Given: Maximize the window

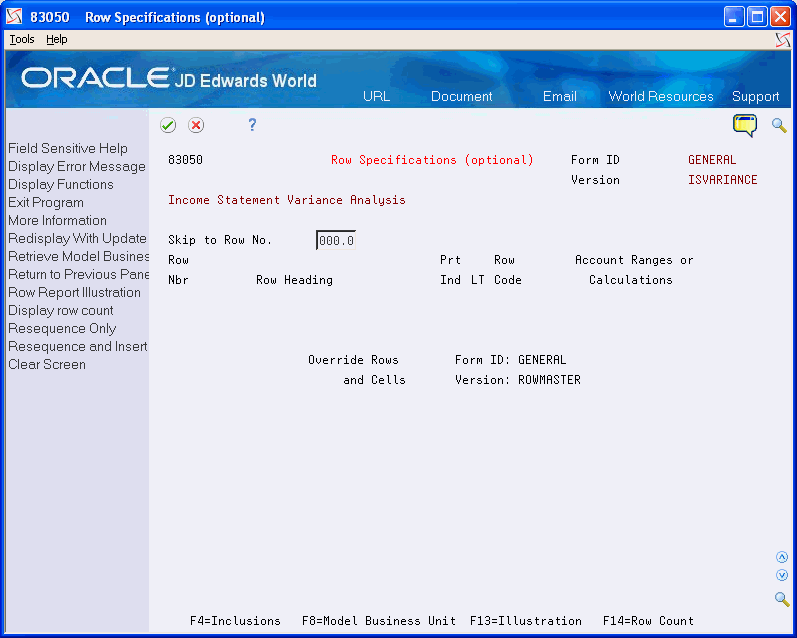Looking at the screenshot, I should [x=757, y=17].
